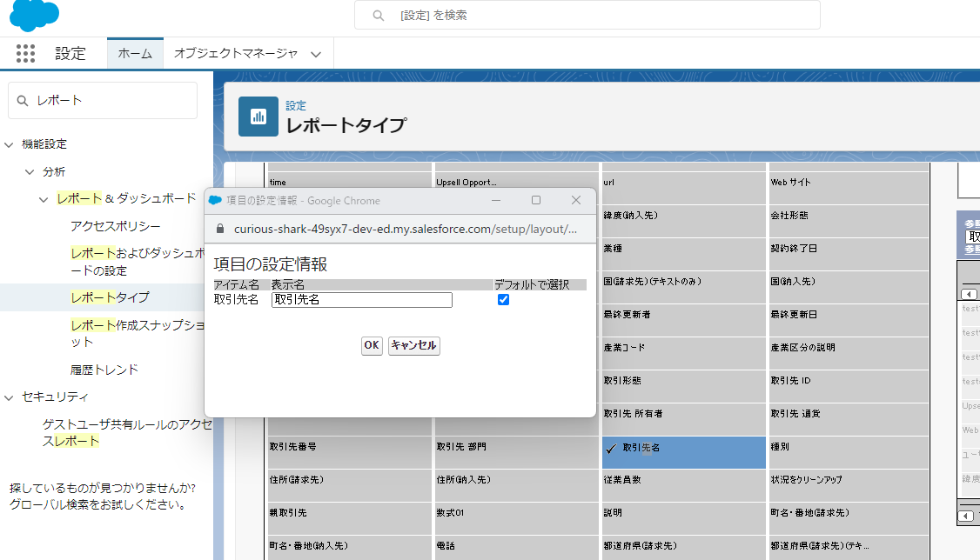The height and width of the screenshot is (560, 980).
Task: Select the 住所(納入先) field cell
Action: click(516, 485)
